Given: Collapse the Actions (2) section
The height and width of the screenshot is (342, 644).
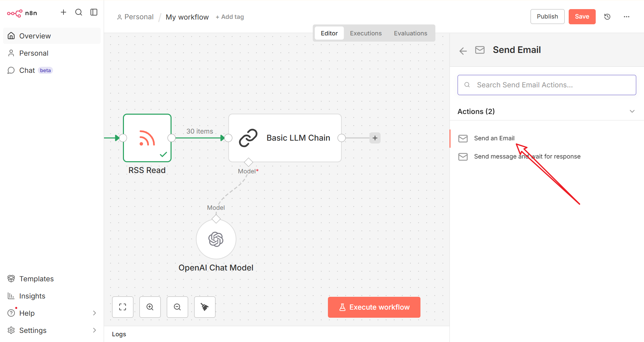Looking at the screenshot, I should click(632, 111).
